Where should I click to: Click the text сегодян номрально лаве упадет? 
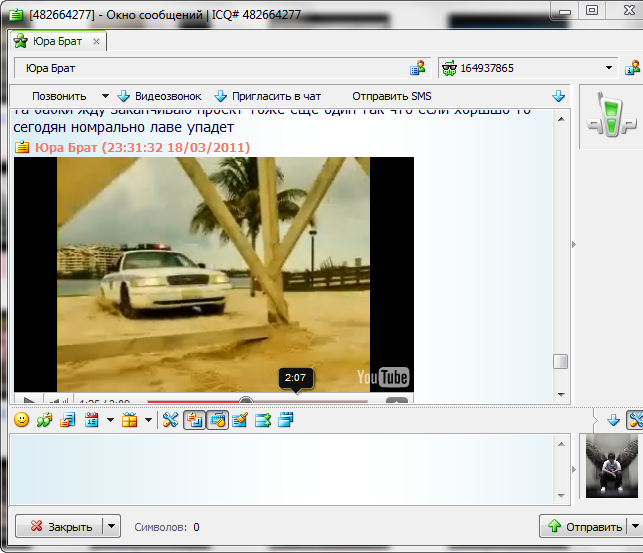pyautogui.click(x=123, y=127)
